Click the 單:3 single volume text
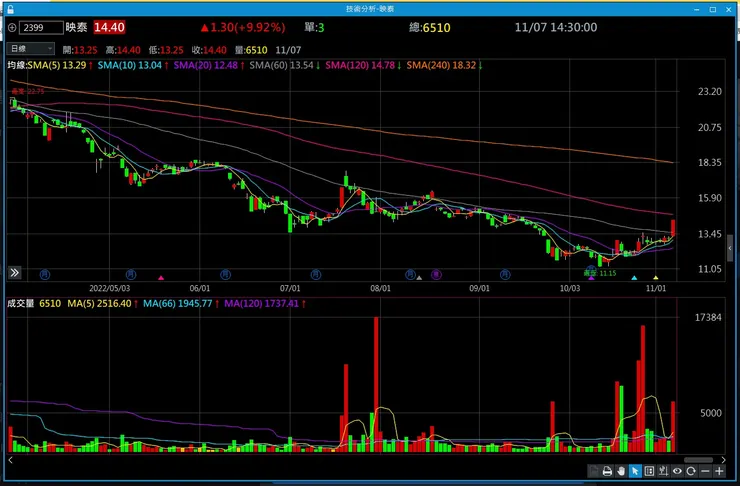The image size is (740, 486). click(314, 27)
